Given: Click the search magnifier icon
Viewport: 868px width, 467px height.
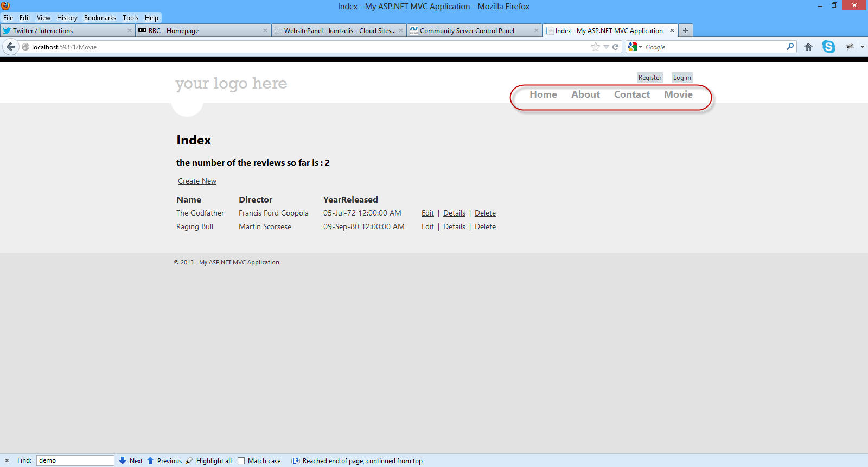Looking at the screenshot, I should [790, 47].
